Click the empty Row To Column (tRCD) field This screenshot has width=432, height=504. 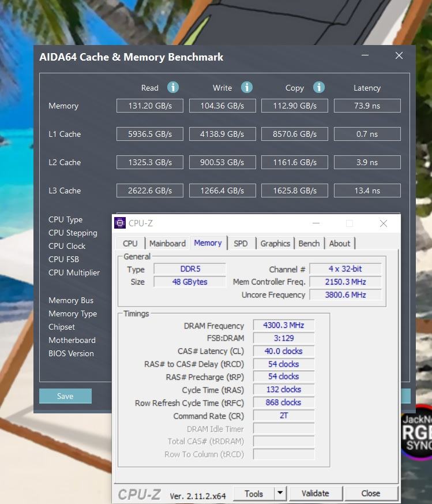click(x=284, y=454)
